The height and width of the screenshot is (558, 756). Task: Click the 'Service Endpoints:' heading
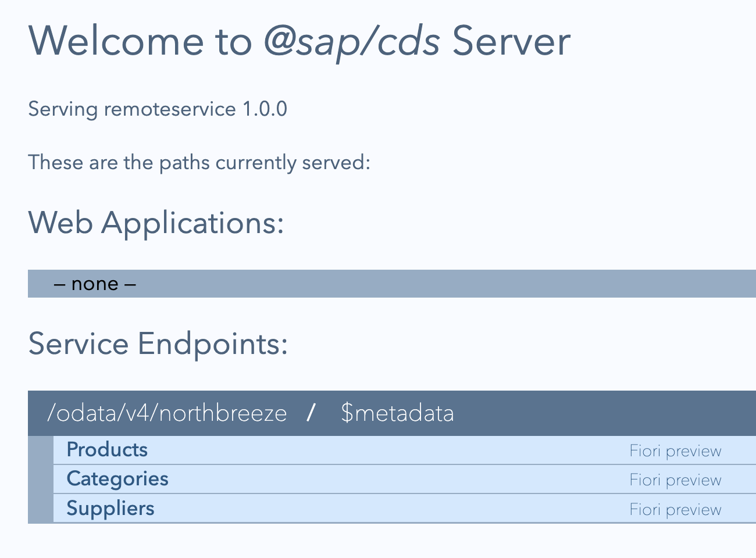pyautogui.click(x=158, y=344)
